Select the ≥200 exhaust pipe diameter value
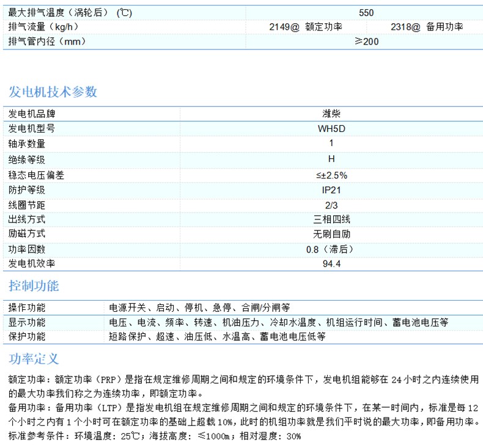Screen dimensions: 483x448 pyautogui.click(x=366, y=42)
